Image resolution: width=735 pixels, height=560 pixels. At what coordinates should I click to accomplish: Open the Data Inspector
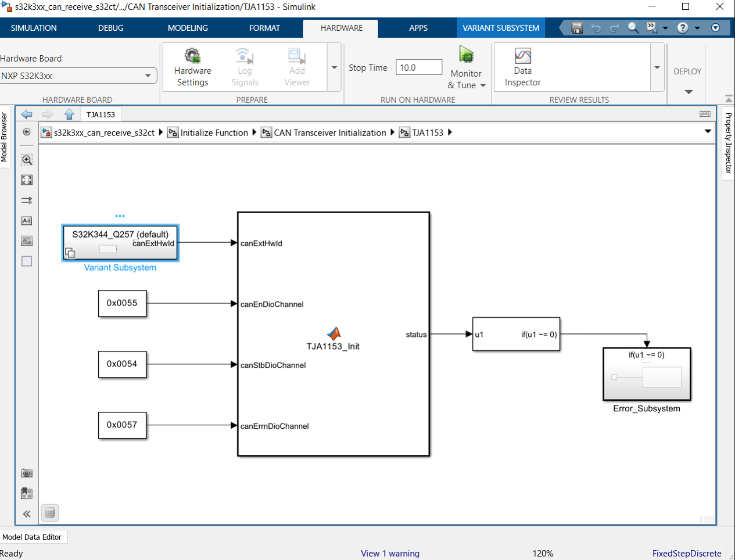click(522, 68)
